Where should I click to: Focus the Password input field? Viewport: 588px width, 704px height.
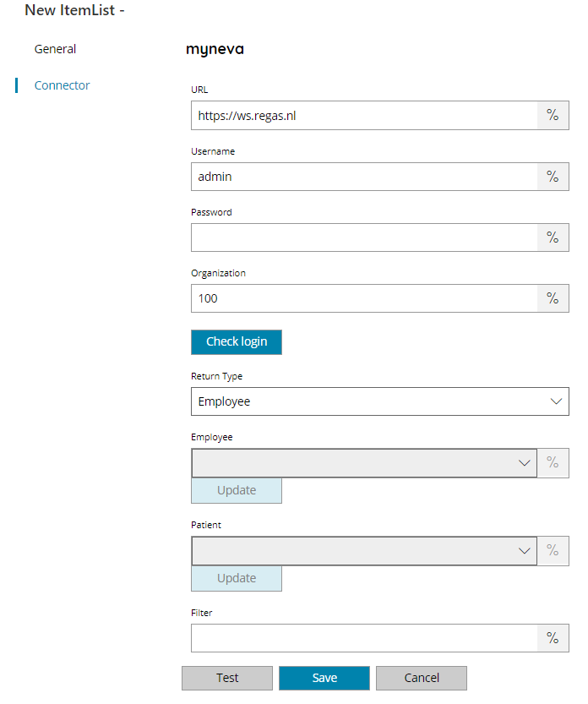point(364,237)
